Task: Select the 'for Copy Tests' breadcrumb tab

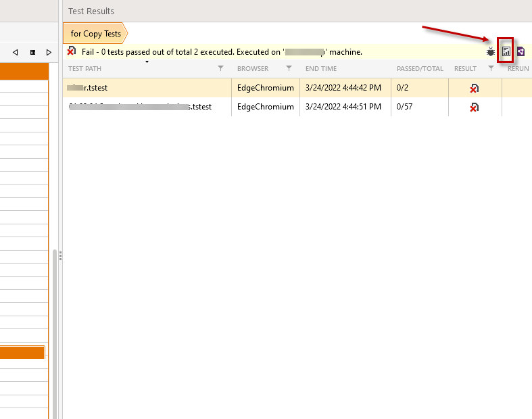Action: pyautogui.click(x=95, y=34)
